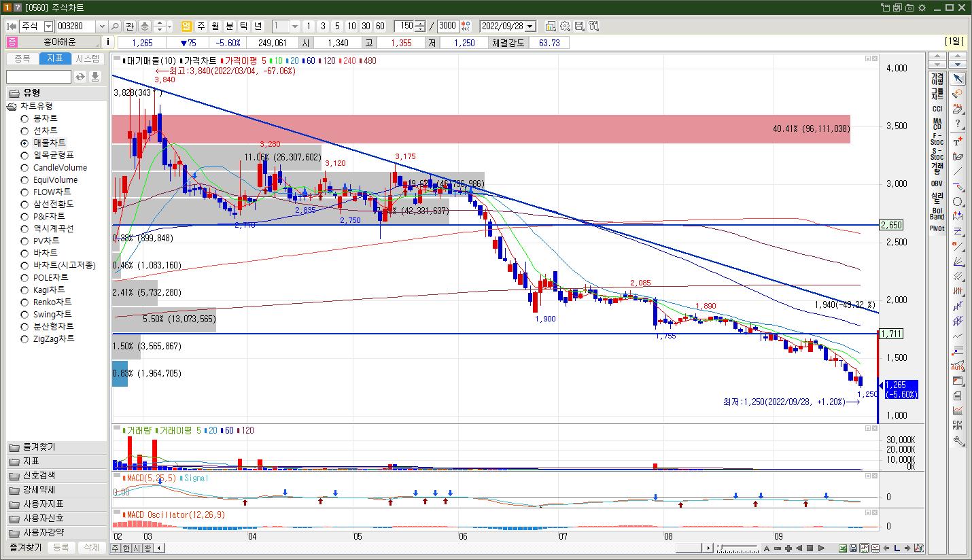Open the tick interval dropdown showing 1
Image resolution: width=972 pixels, height=560 pixels.
point(295,26)
